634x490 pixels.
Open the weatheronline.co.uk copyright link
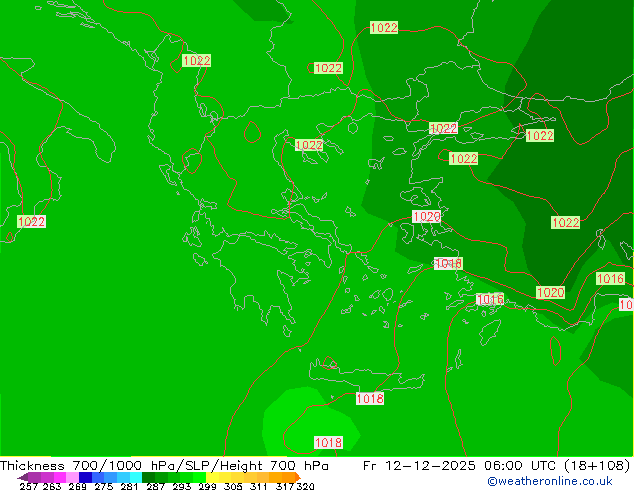point(550,481)
